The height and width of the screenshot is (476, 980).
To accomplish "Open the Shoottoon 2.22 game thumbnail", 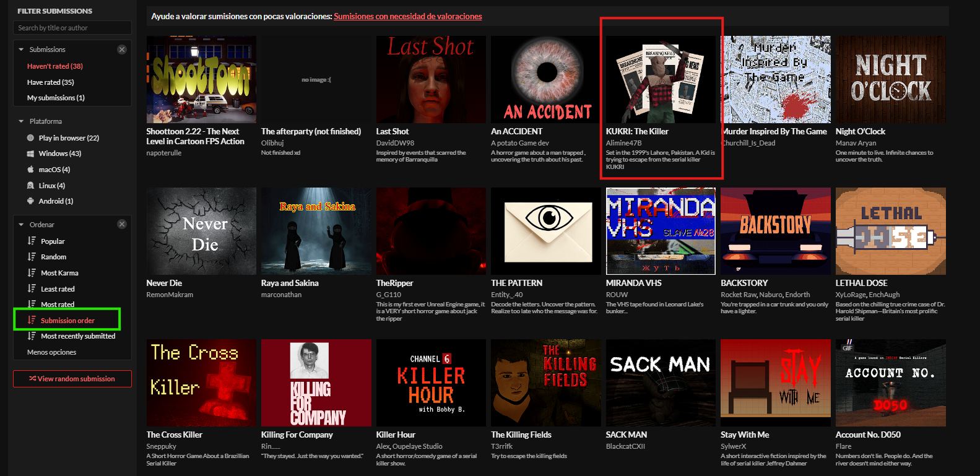I will click(x=201, y=79).
